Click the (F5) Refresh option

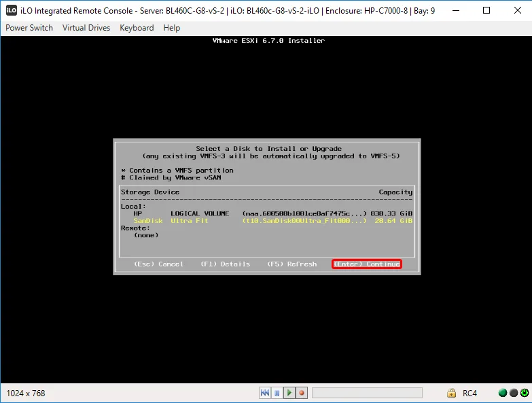292,264
